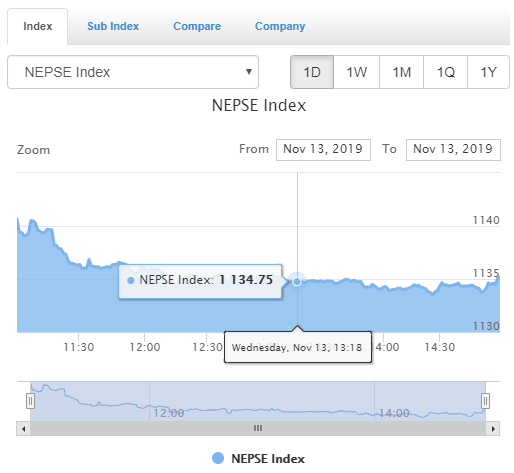Select the 1D range button

point(312,72)
